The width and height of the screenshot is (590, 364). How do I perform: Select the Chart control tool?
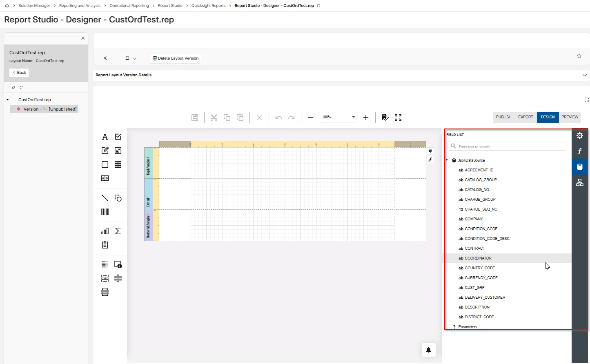tap(105, 231)
